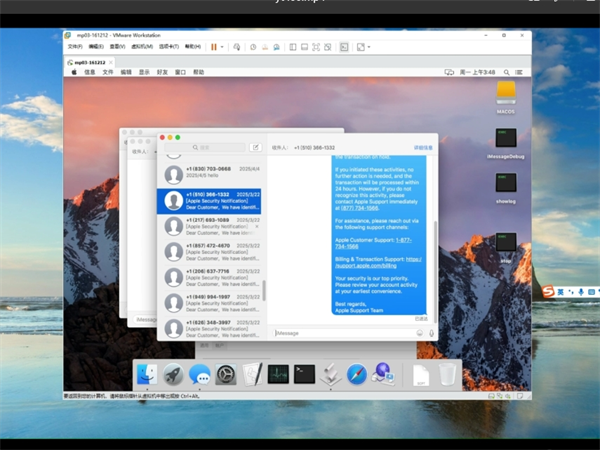
Task: Open the VMware 虚拟机(M) menu
Action: [142, 46]
